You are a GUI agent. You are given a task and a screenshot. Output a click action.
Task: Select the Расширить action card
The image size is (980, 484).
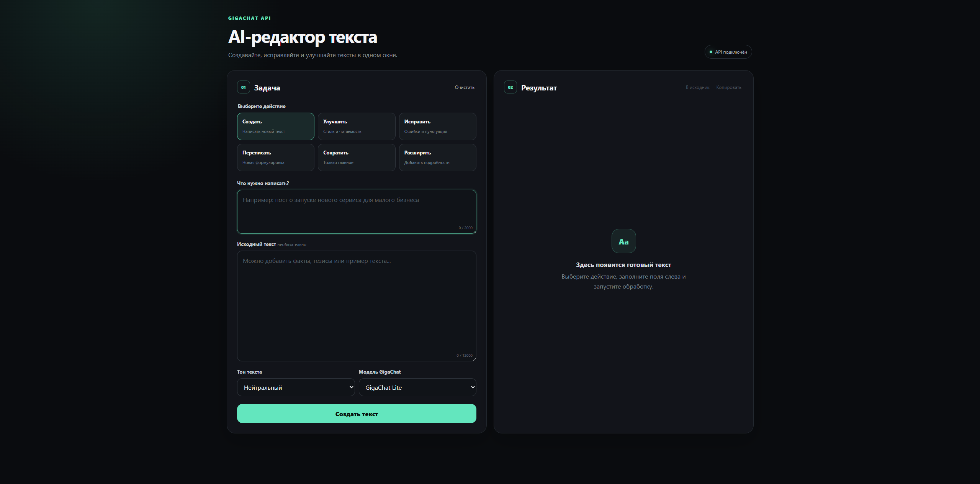[x=437, y=158]
